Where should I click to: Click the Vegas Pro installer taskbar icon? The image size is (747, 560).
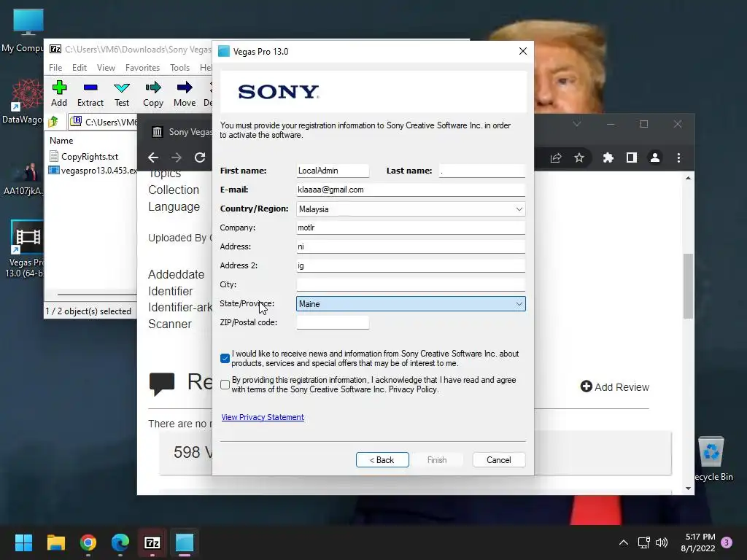(x=185, y=542)
